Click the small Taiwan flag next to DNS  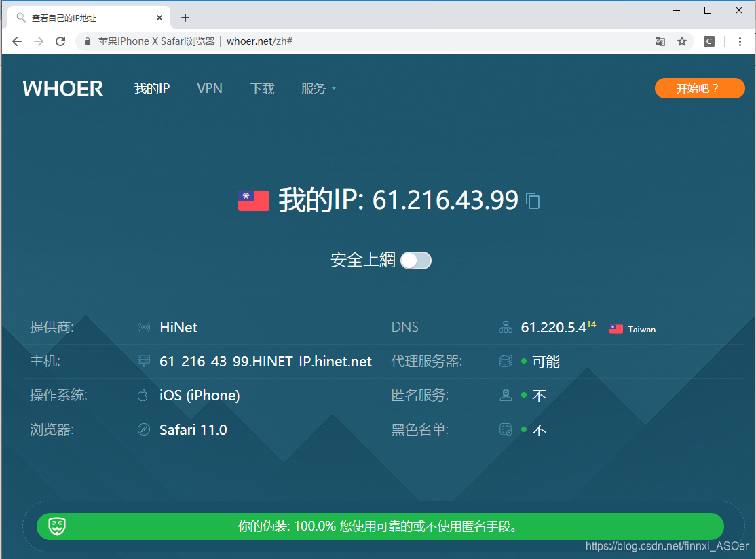coord(616,329)
